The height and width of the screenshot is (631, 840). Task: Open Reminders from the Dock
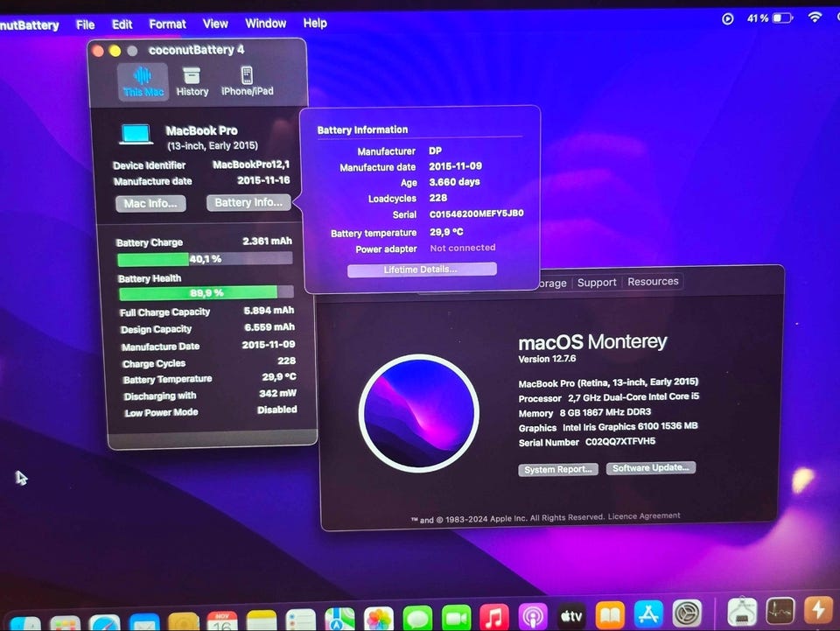coord(300,620)
